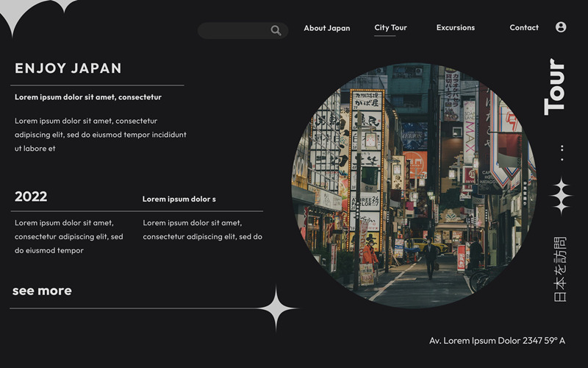
Task: Select the 2022 year heading
Action: 31,197
